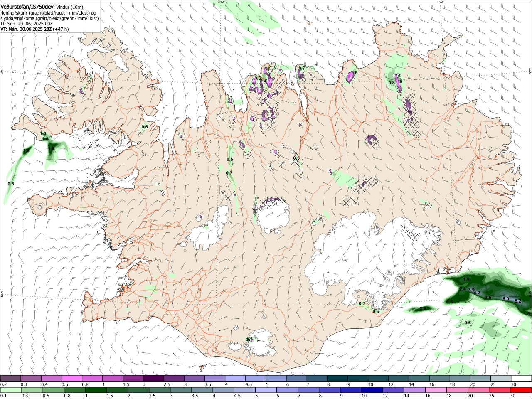Select the pale pink swatch labeled 16 in rain scale
Screen dimensions: 532x399
(x=436, y=390)
